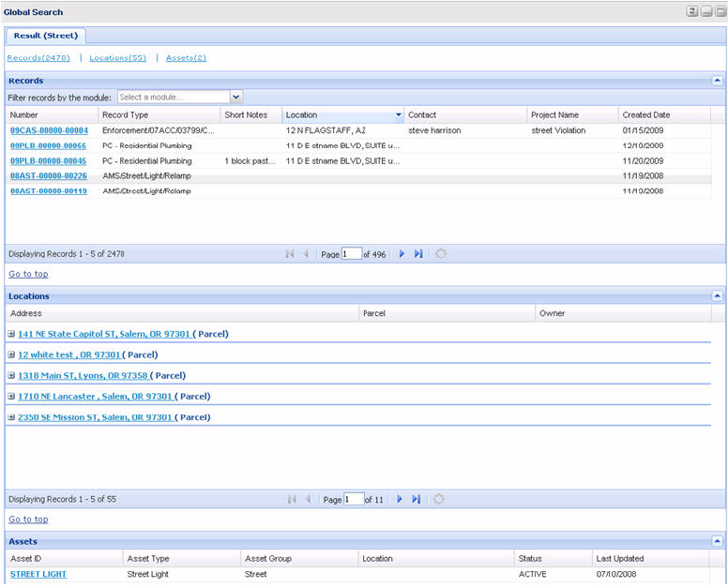Screen dimensions: 728x588
Task: Refresh the Locations grid
Action: 438,500
